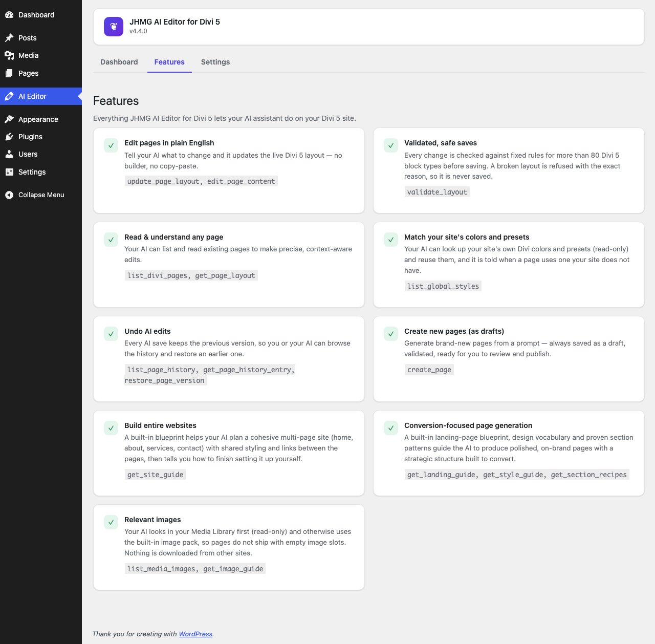This screenshot has height=644, width=655.
Task: Go to Pages in the sidebar
Action: (41, 73)
